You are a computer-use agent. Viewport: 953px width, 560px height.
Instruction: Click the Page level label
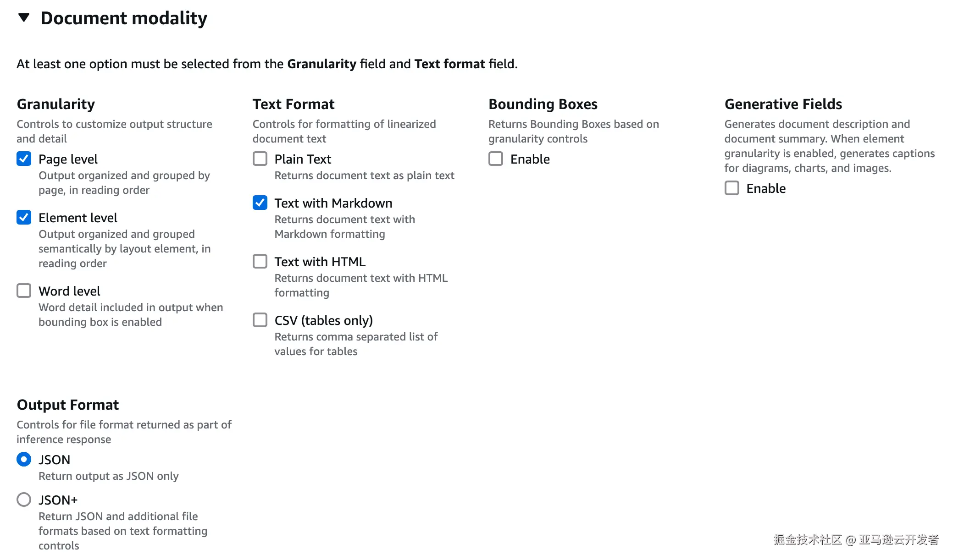coord(68,159)
